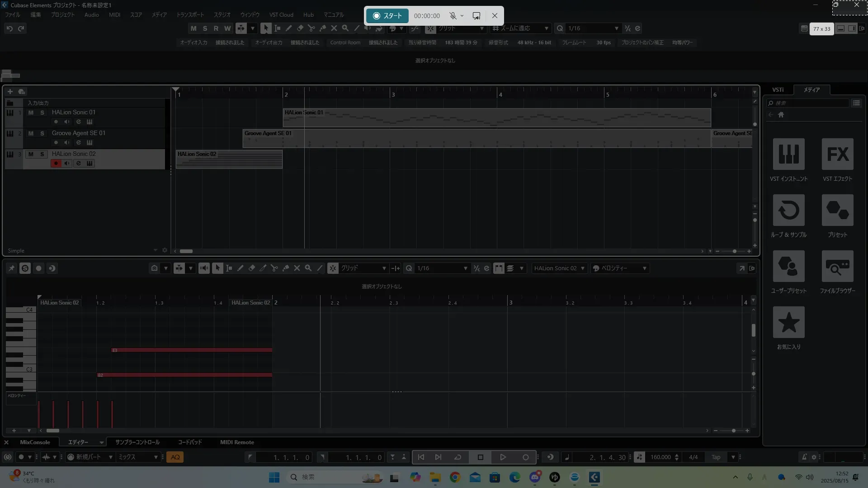Image resolution: width=868 pixels, height=488 pixels.
Task: Open the MIDI menu
Action: [114, 15]
